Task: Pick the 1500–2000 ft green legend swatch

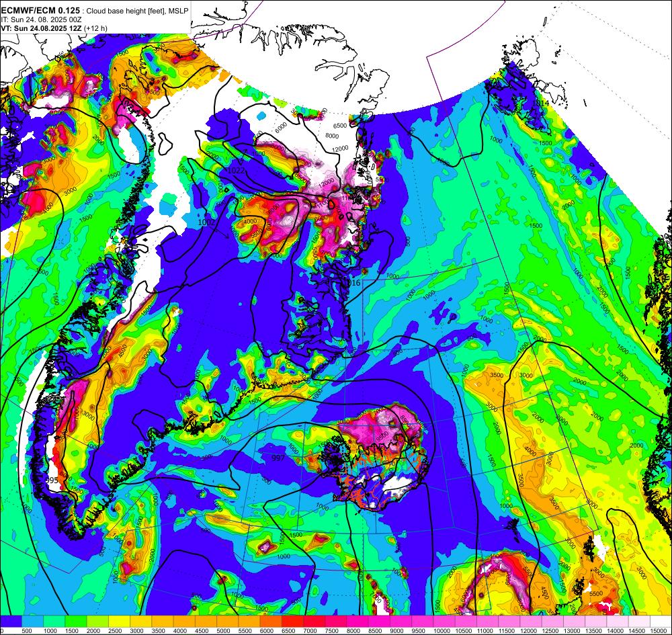Action: tap(77, 622)
